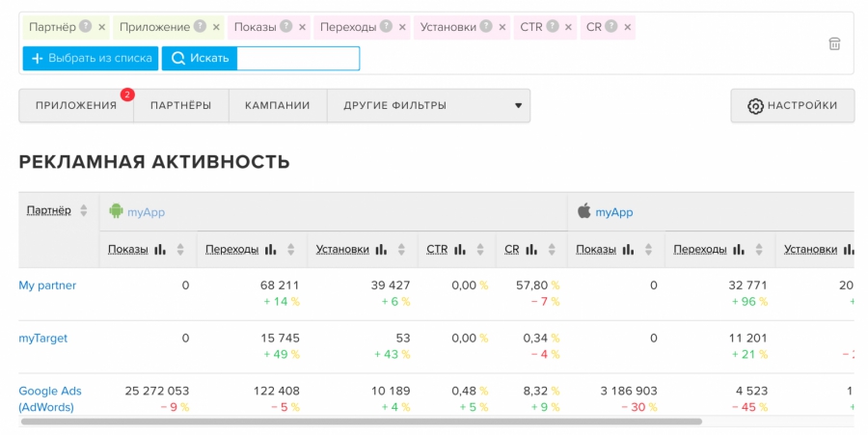Open help icon on Приложение tag

coord(200,26)
